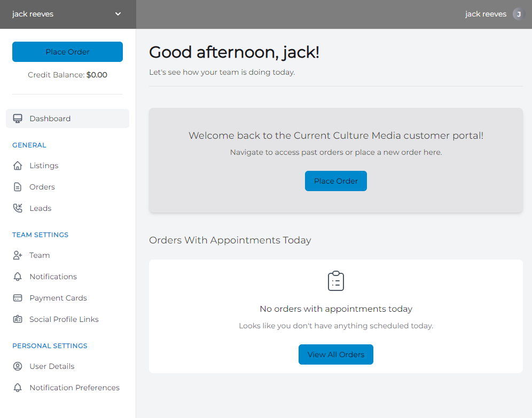Viewport: 532px width, 418px height.
Task: Click the sidebar Place Order button
Action: tap(67, 52)
